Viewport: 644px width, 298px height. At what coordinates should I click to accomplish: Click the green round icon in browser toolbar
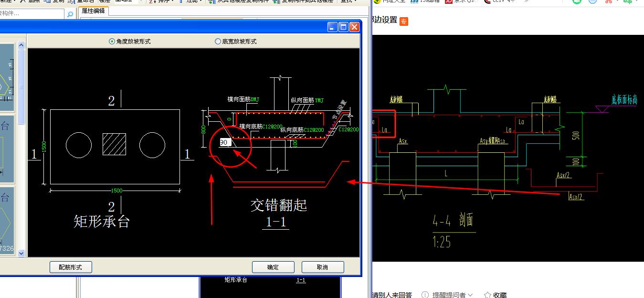577,1
